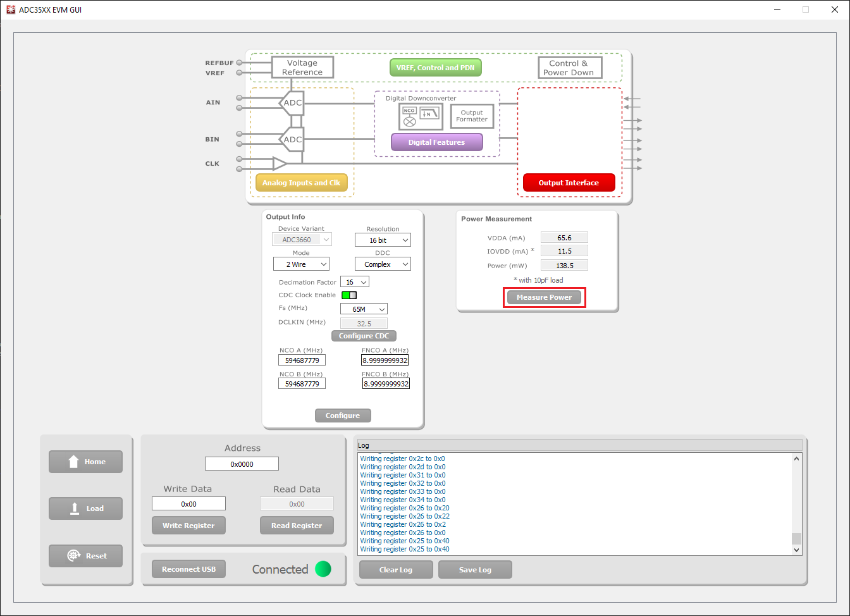Click the Control & Power Down block
The image size is (850, 616).
point(570,68)
